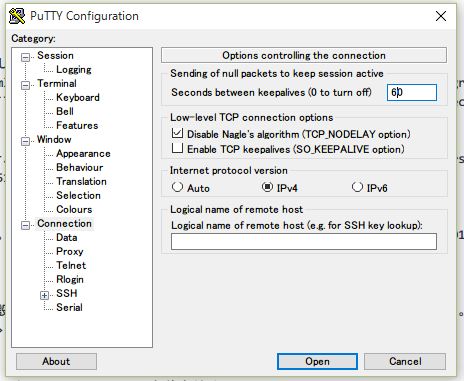The width and height of the screenshot is (464, 381).
Task: Enable TCP keepalives checkbox
Action: click(177, 148)
